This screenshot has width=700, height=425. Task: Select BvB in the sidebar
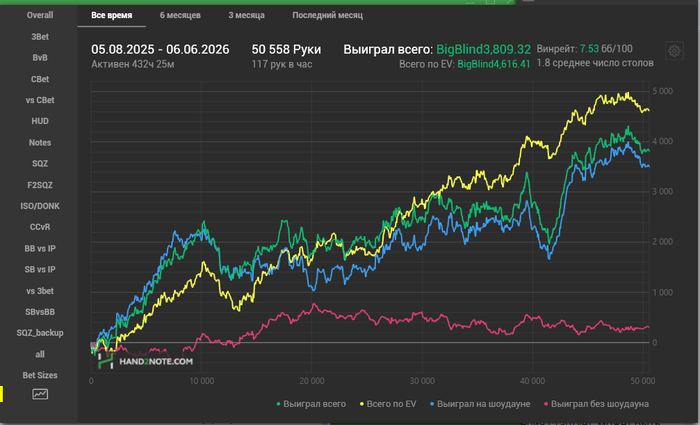pos(40,58)
